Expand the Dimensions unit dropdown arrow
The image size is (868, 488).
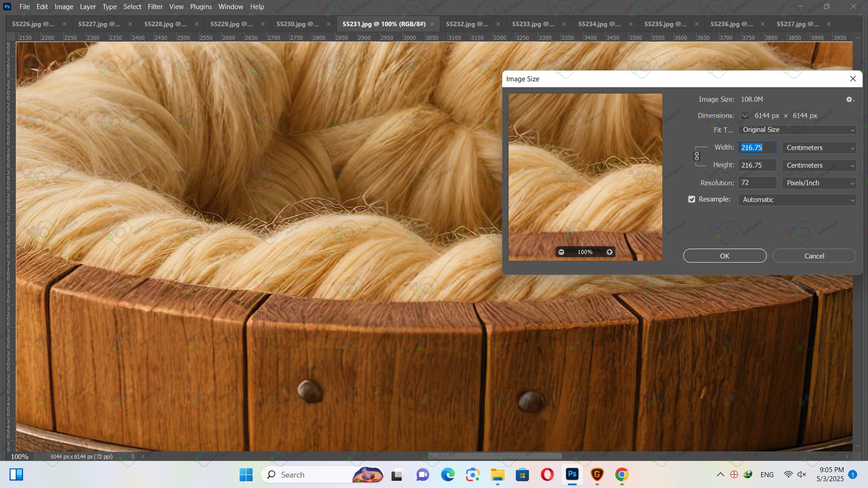(745, 116)
